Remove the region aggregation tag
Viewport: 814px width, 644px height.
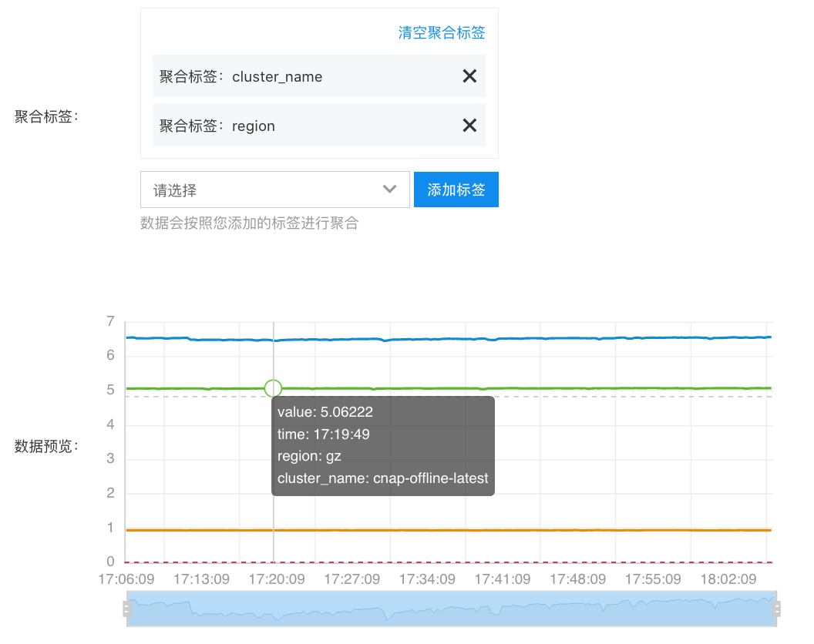tap(469, 125)
